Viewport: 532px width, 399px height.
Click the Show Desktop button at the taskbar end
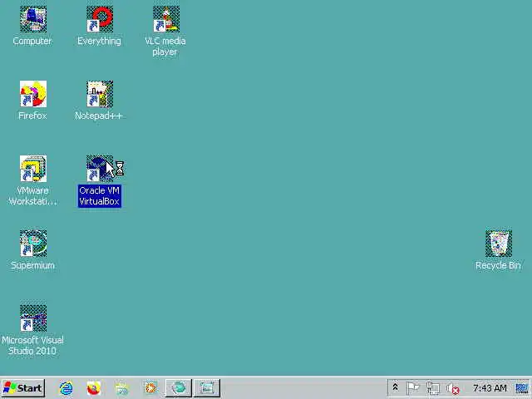coord(523,388)
